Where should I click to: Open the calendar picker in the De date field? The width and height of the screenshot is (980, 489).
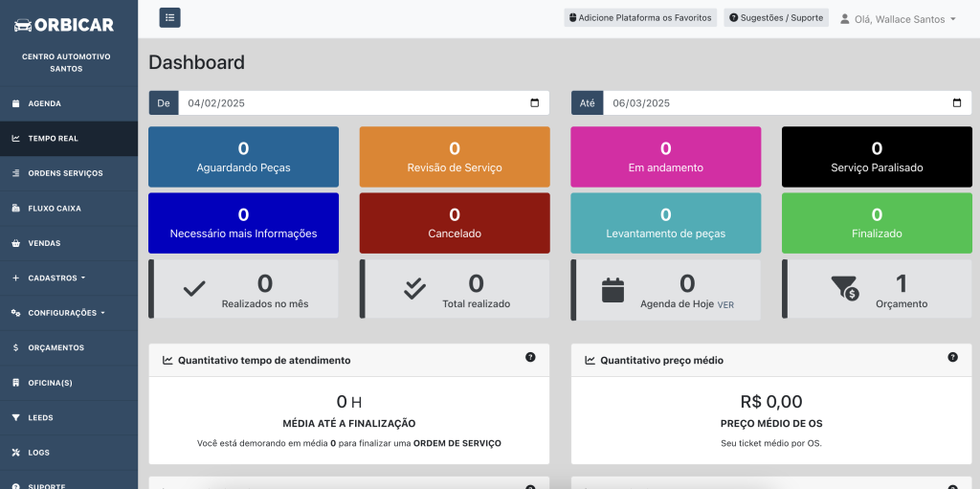point(534,103)
